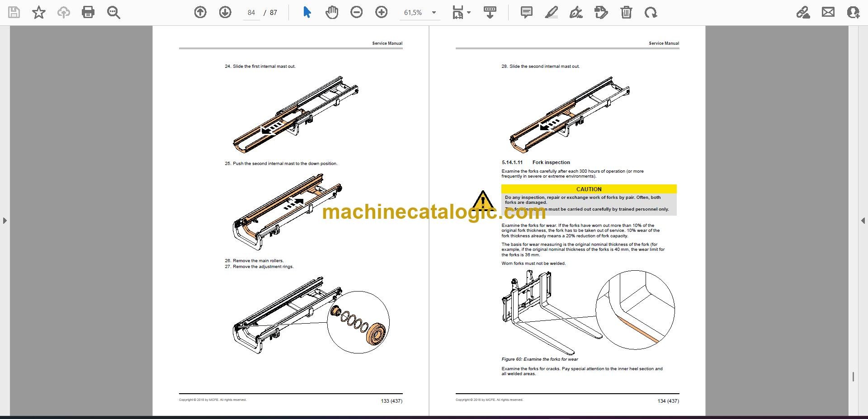Click text "Worn forks must not be welded."

tap(533, 264)
